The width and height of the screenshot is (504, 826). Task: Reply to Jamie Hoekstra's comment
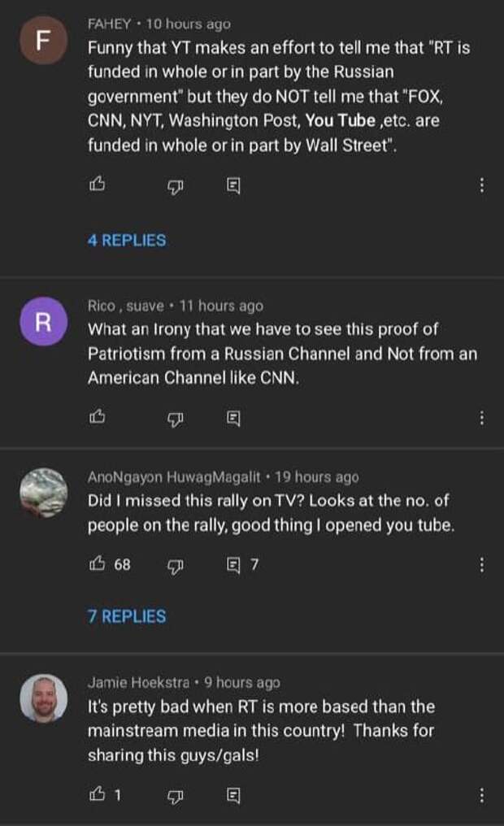pos(233,795)
